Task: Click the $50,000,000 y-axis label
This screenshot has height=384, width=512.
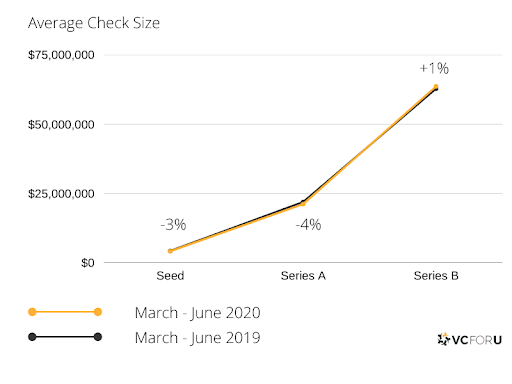Action: 61,125
